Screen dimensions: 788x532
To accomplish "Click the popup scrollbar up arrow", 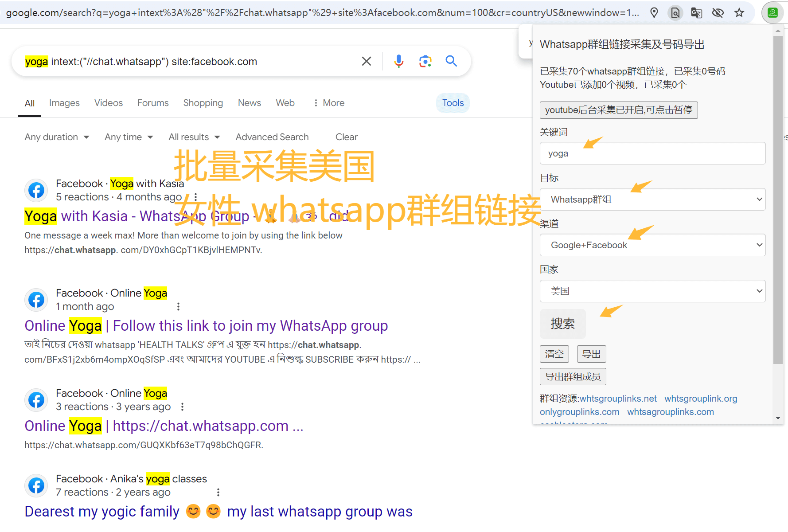I will [778, 31].
